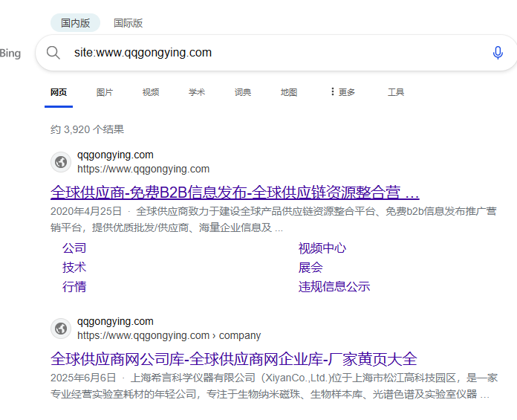Follow the 视频中心 sitelink

(322, 248)
